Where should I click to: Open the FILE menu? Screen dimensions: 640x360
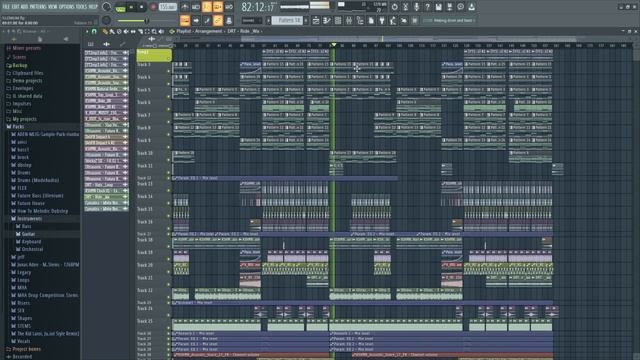click(x=7, y=7)
